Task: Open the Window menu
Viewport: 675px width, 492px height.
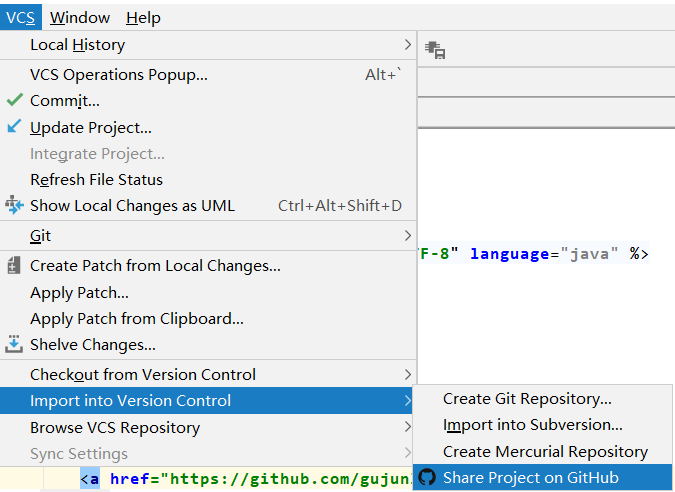Action: pyautogui.click(x=80, y=17)
